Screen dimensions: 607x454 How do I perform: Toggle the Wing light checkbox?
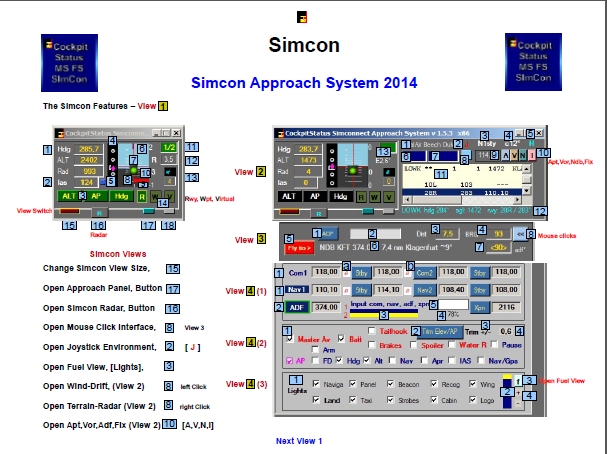coord(473,384)
